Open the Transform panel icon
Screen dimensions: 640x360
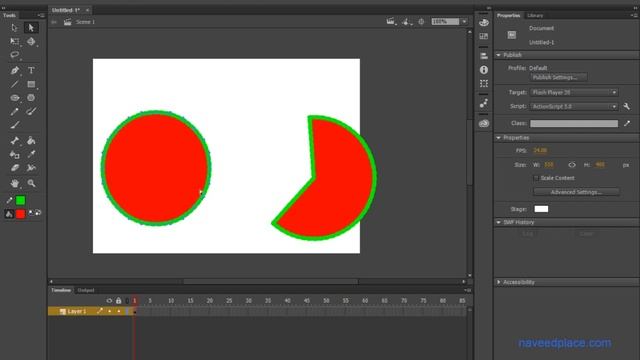(484, 84)
